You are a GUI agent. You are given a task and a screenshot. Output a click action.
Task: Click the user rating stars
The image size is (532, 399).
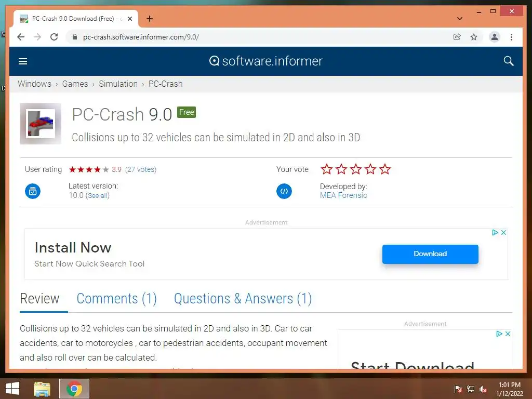(88, 169)
